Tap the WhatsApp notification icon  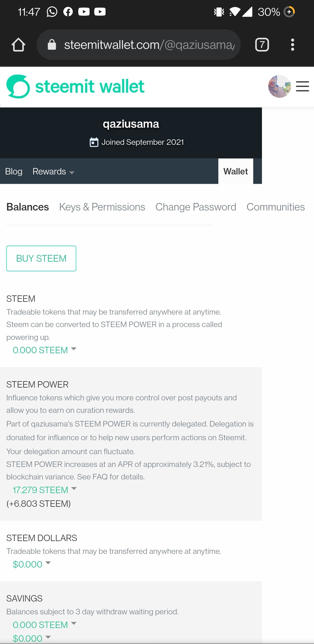click(52, 12)
